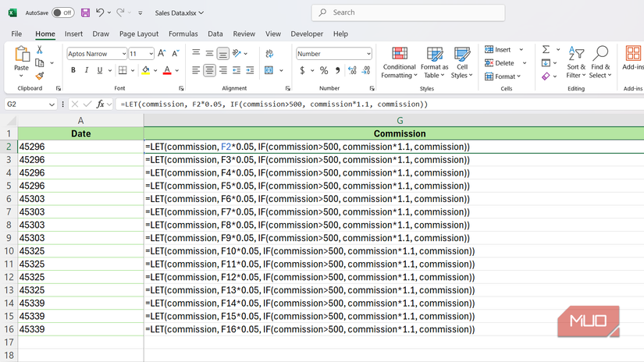Click the AutoSum sigma icon

546,50
